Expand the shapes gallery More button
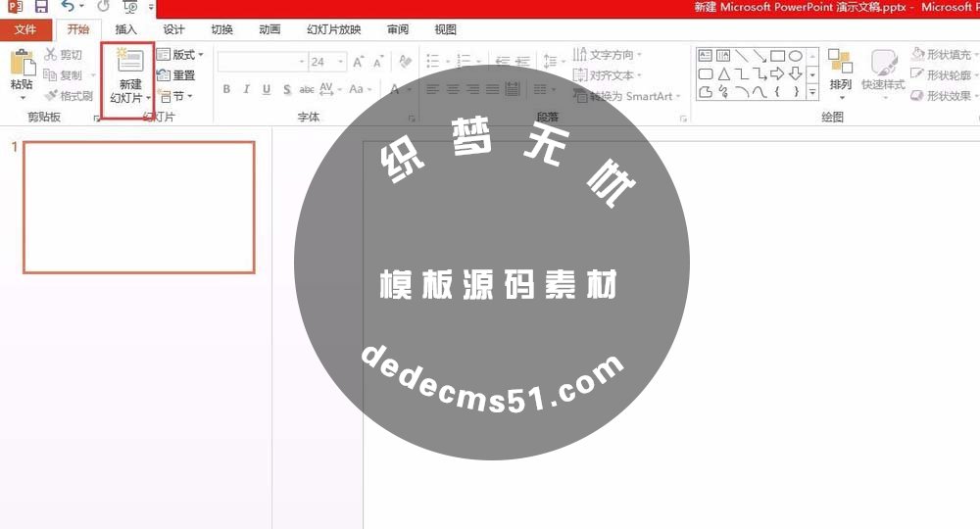 pos(812,92)
